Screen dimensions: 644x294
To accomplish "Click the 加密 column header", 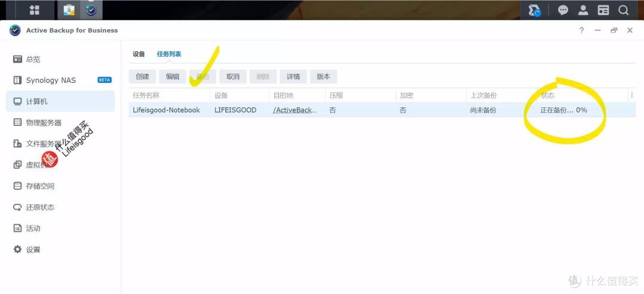I will click(431, 95).
